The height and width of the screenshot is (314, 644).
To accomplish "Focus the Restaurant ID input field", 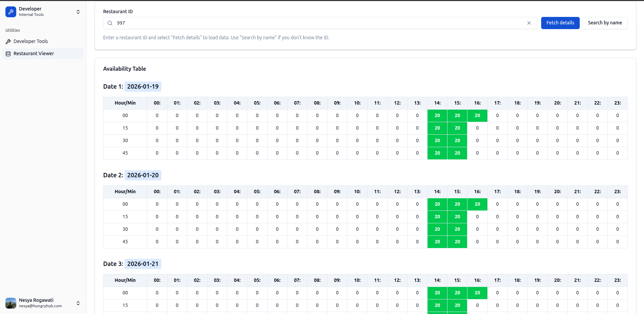I will coord(318,23).
